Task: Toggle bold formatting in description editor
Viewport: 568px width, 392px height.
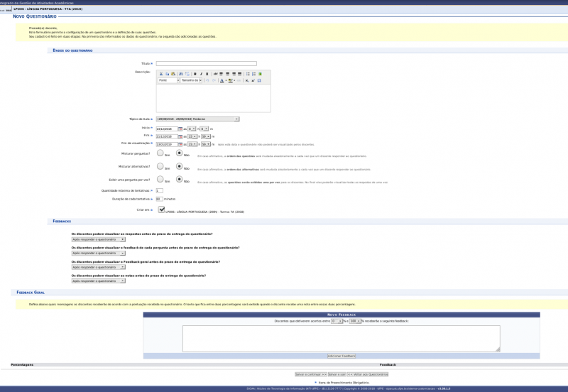Action: (x=195, y=73)
